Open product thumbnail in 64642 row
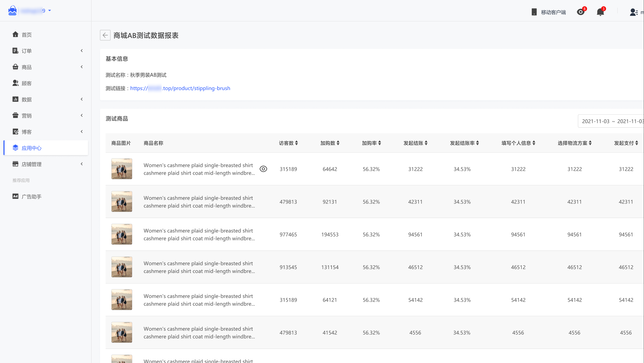Viewport: 644px width, 363px height. pyautogui.click(x=122, y=169)
